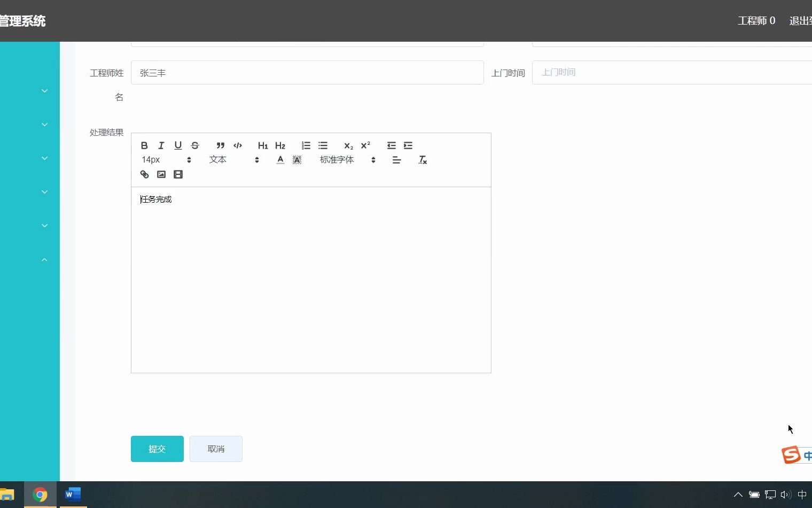Image resolution: width=812 pixels, height=508 pixels.
Task: Open Google Chrome from the taskbar
Action: point(40,495)
